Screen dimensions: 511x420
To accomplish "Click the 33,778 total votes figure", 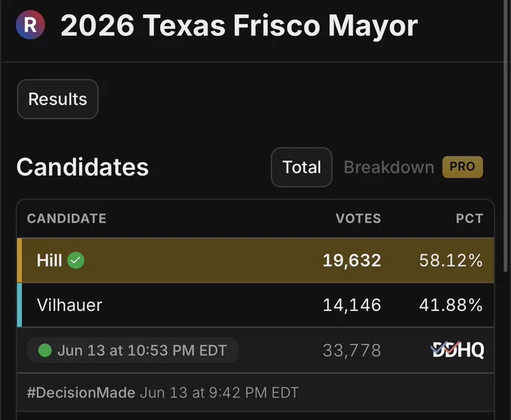I will (x=352, y=351).
